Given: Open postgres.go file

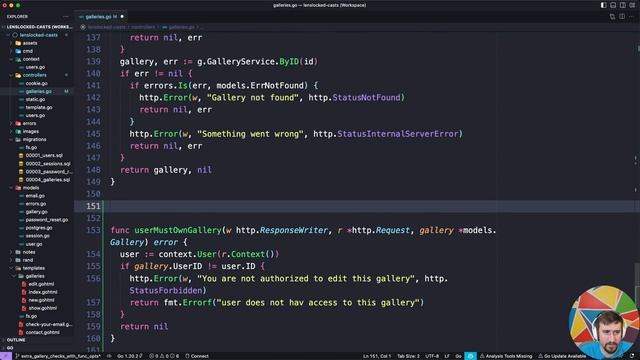Looking at the screenshot, I should click(39, 228).
